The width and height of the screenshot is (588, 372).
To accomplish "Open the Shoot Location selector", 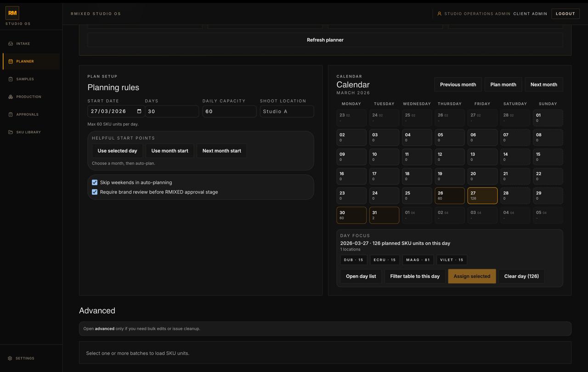I will [287, 111].
